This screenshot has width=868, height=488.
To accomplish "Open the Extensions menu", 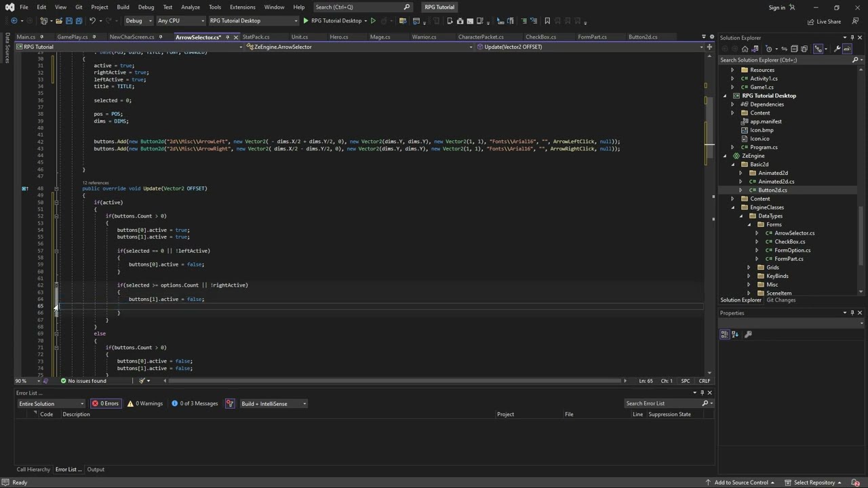I will coord(243,7).
